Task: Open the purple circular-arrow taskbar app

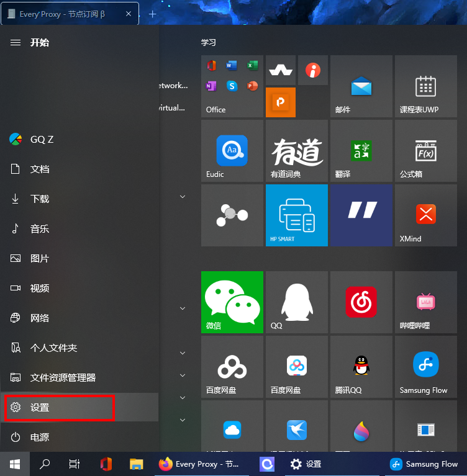Action: click(x=267, y=464)
